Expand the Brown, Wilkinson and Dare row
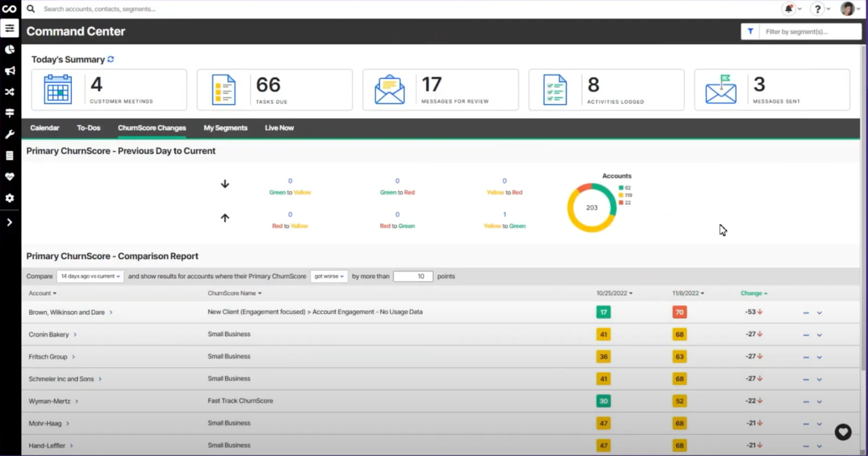 [819, 313]
